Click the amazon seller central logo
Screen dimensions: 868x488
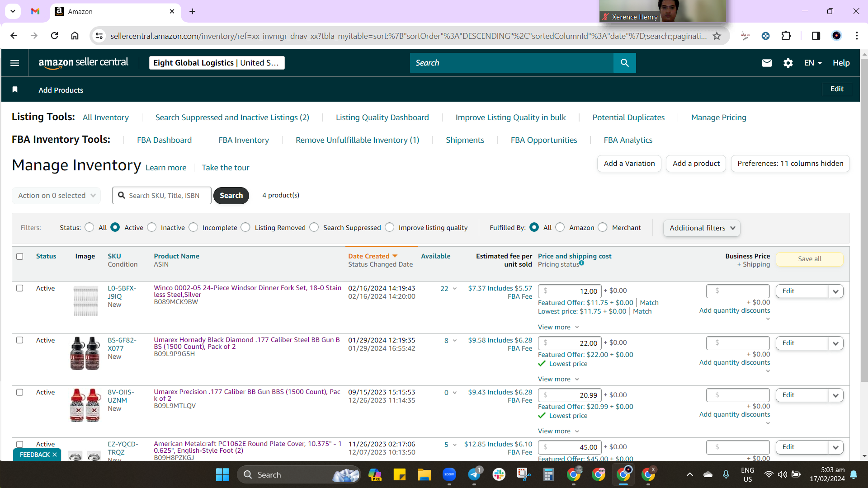(83, 63)
